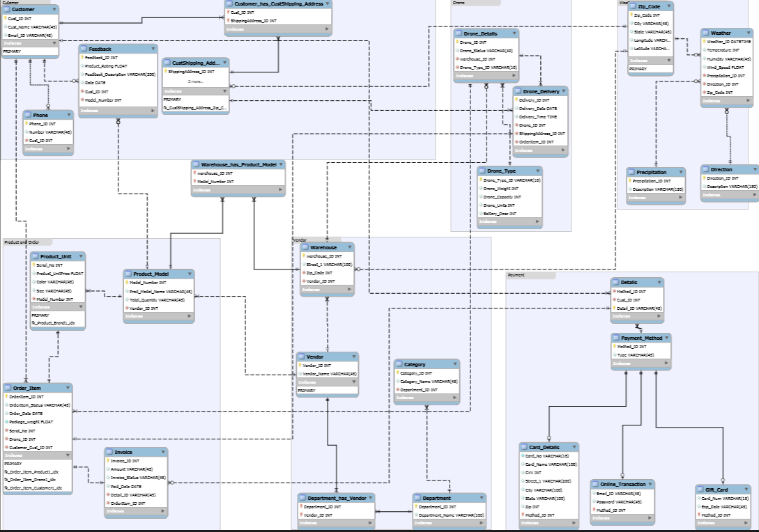Screen dimensions: 759x532
Task: Expand the Indexes section of Product_Model
Action: point(188,316)
